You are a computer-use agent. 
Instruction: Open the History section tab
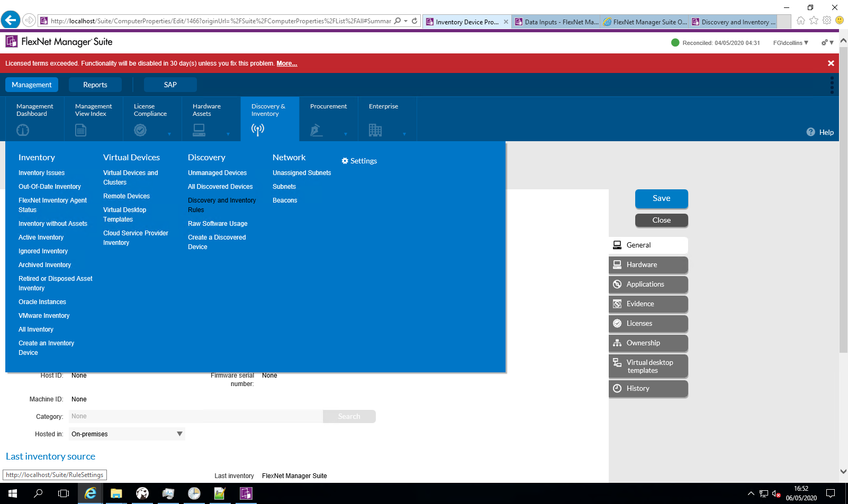pos(648,388)
